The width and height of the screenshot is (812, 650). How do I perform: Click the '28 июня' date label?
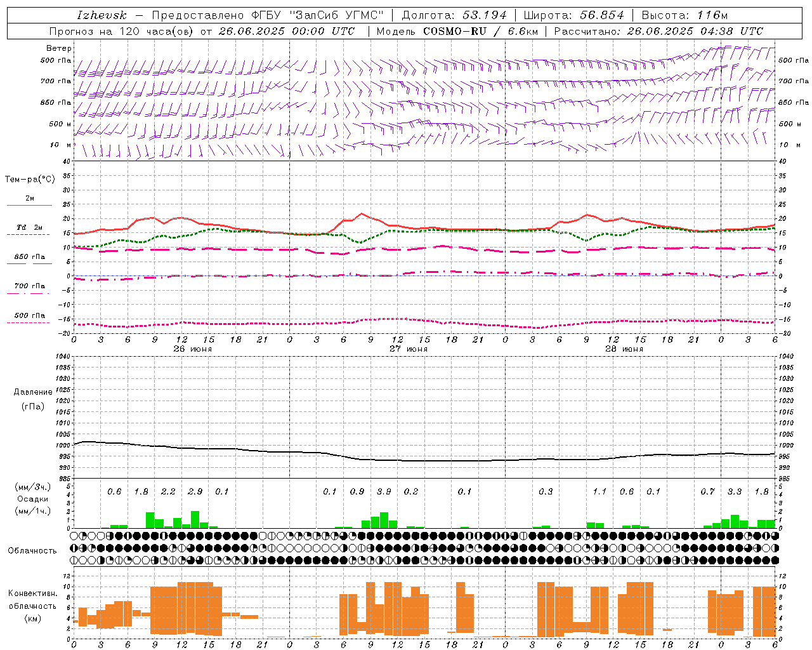click(624, 349)
